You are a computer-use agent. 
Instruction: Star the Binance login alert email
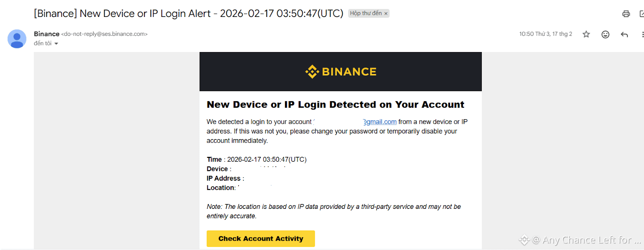tap(586, 34)
